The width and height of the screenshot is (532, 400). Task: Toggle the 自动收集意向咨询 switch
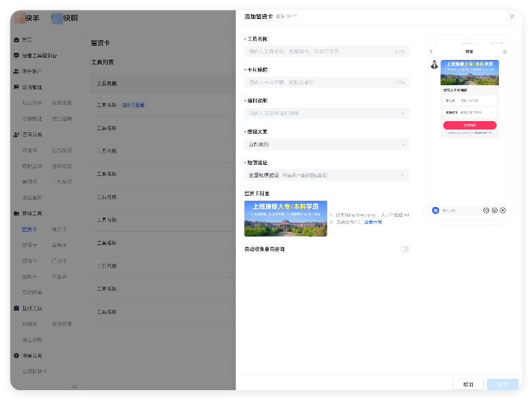click(x=404, y=249)
